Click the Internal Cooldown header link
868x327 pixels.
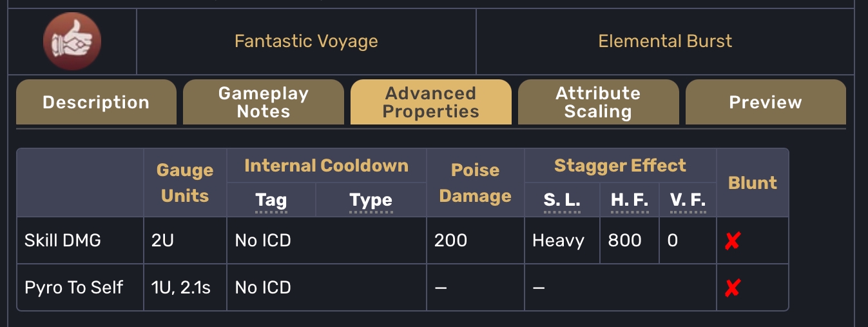pyautogui.click(x=327, y=166)
